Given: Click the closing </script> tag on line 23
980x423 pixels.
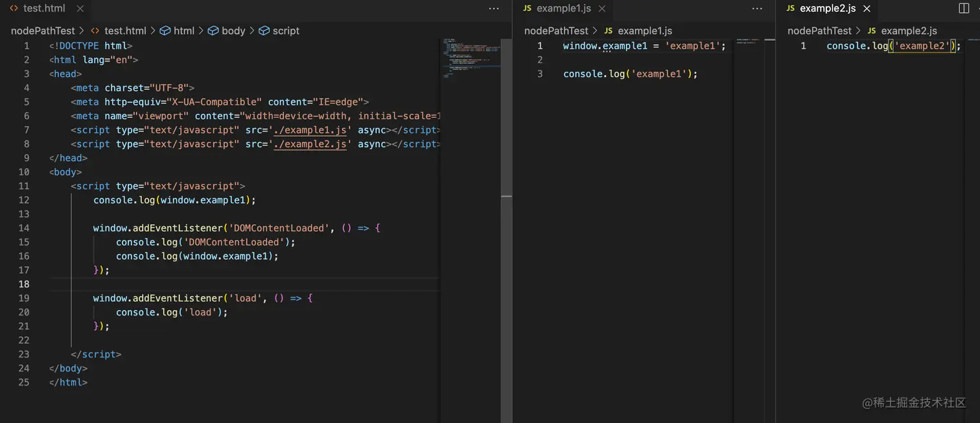Looking at the screenshot, I should [96, 354].
